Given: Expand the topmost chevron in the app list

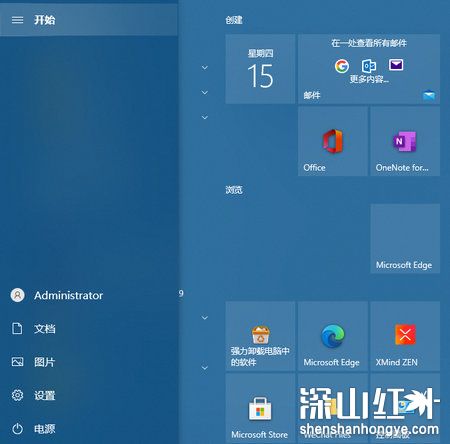Looking at the screenshot, I should pos(205,68).
